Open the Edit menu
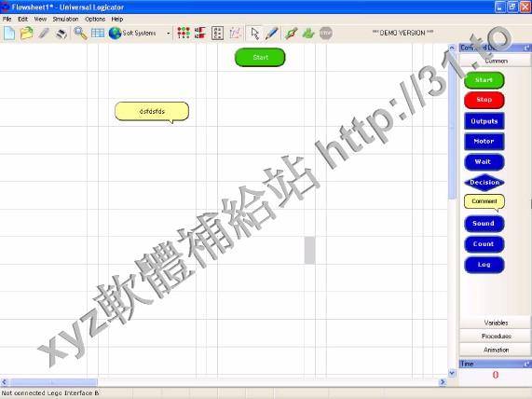The image size is (532, 399). (x=22, y=19)
